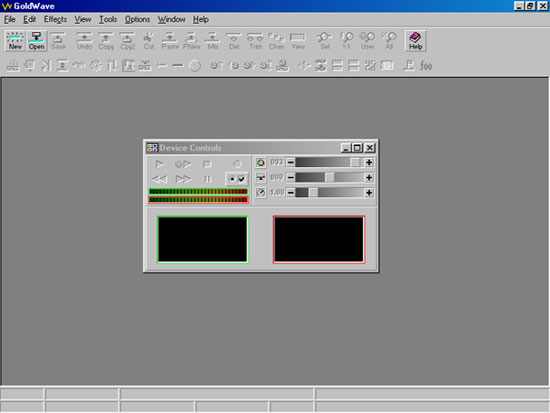Screen dimensions: 550x413
Task: Close the Device Controls window
Action: pos(370,148)
